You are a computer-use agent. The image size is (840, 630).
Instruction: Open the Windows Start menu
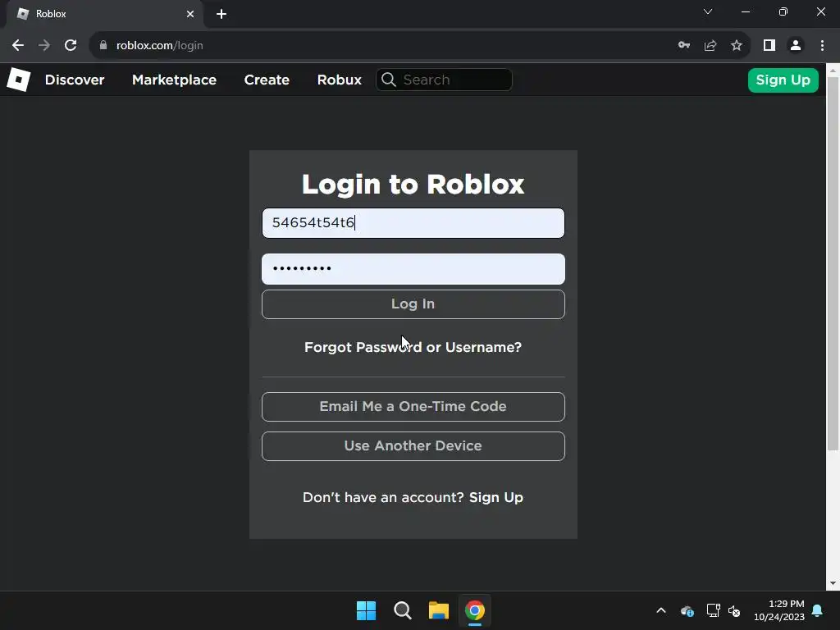(x=367, y=610)
